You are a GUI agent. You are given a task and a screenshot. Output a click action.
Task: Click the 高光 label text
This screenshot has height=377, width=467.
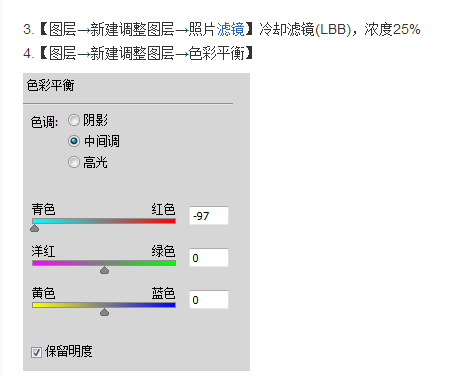pyautogui.click(x=95, y=163)
